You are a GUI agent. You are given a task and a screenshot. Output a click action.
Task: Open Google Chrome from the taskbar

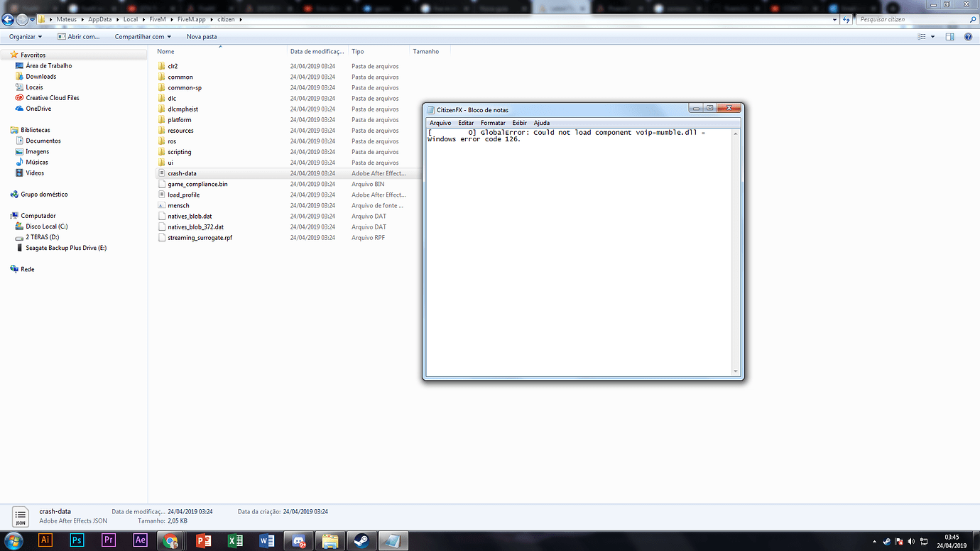tap(171, 540)
